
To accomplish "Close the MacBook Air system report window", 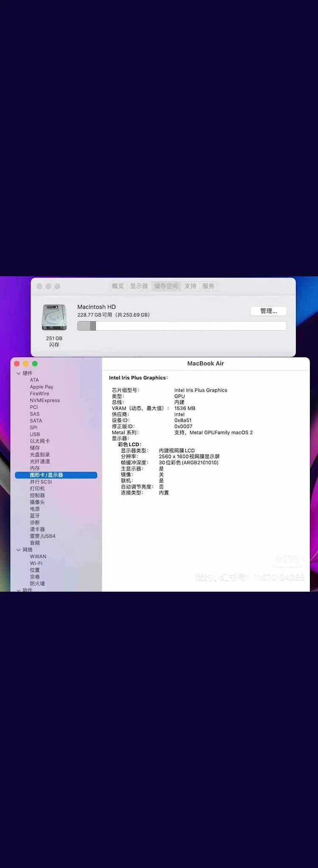I will click(x=17, y=364).
